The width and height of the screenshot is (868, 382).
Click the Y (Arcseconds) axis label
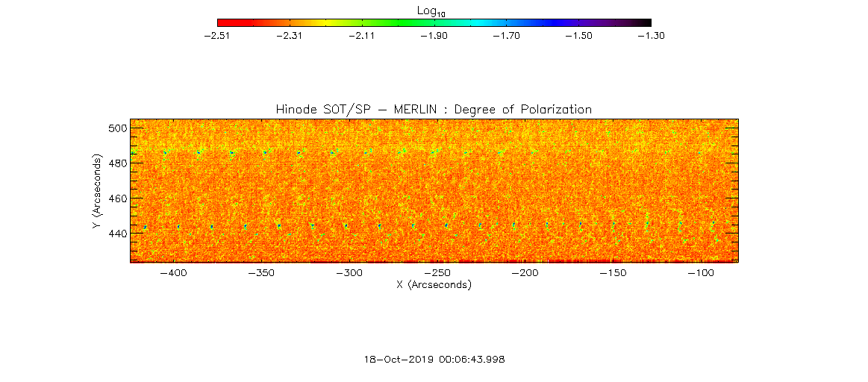click(x=97, y=191)
